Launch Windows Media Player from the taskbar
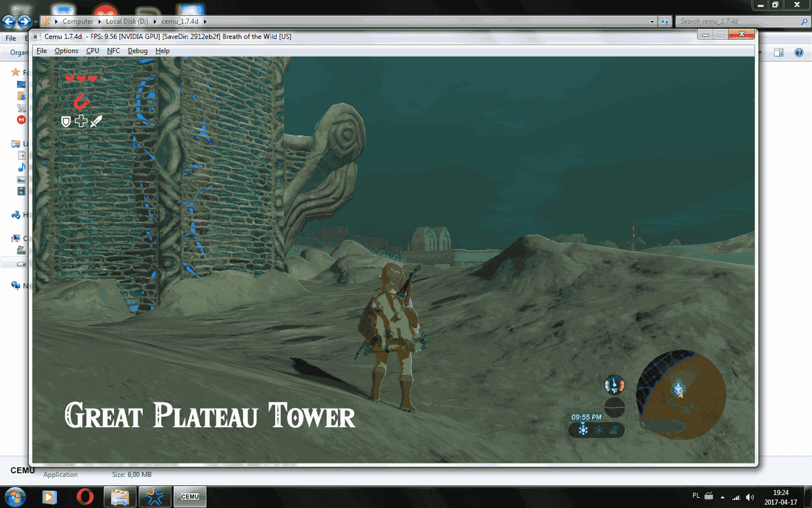812x508 pixels. (x=50, y=497)
